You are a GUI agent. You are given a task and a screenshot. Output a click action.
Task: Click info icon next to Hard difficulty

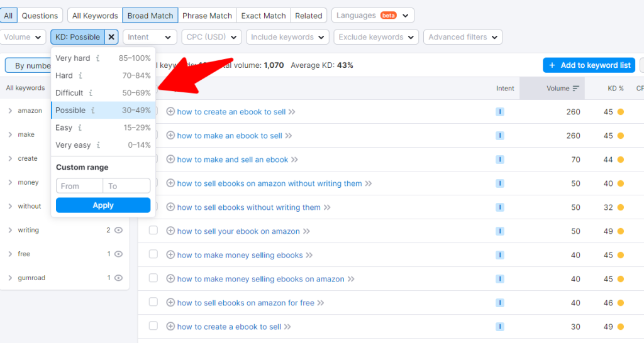point(80,75)
